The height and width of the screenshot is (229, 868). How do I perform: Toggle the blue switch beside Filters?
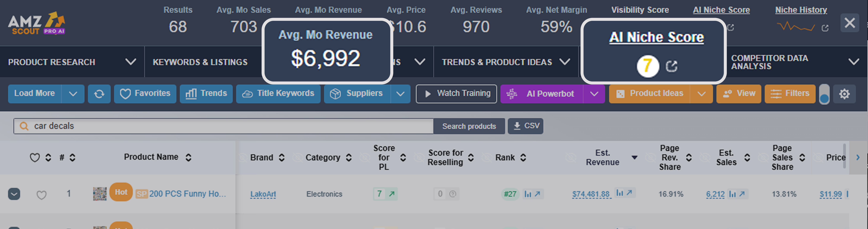click(x=824, y=94)
